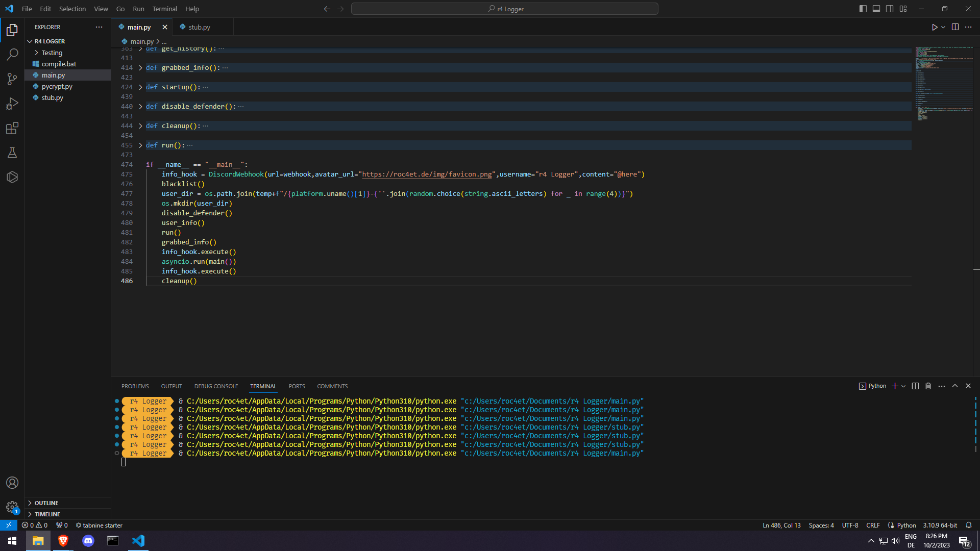Toggle Secondary Side Bar visibility
The height and width of the screenshot is (551, 980).
[890, 9]
